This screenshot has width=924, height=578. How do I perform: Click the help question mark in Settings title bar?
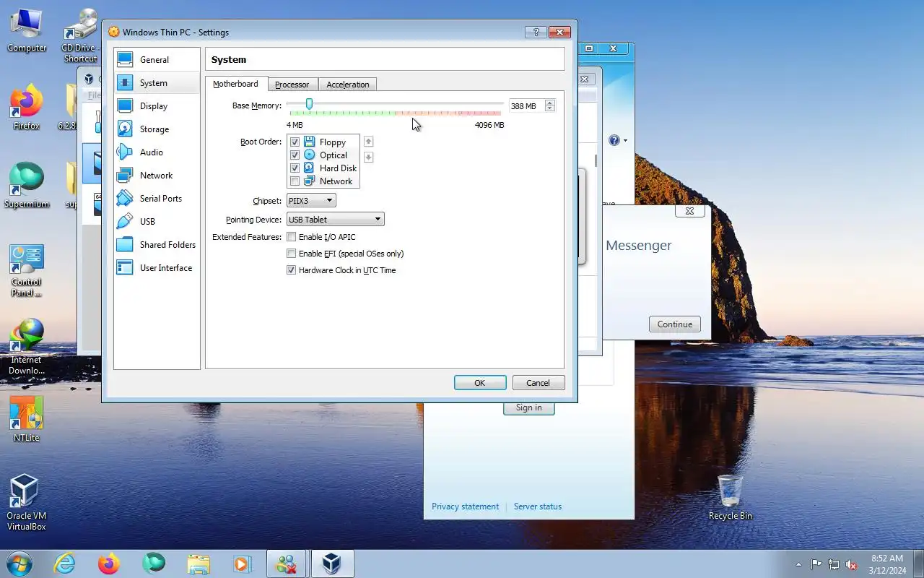click(536, 32)
